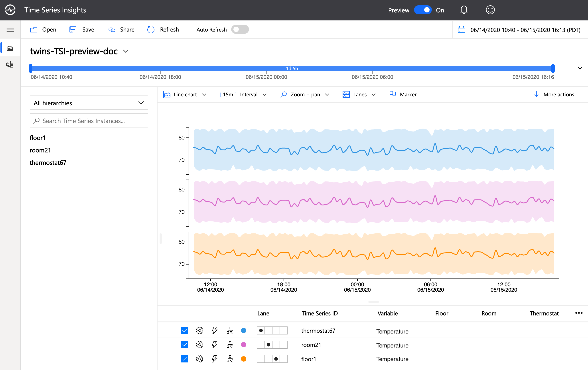
Task: Open settings gear for floor1 row
Action: pyautogui.click(x=199, y=359)
